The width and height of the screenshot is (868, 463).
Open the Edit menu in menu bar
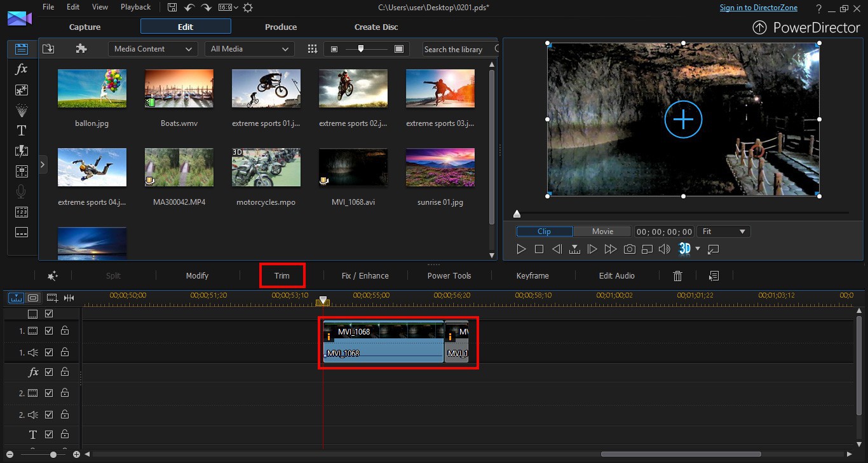(73, 7)
